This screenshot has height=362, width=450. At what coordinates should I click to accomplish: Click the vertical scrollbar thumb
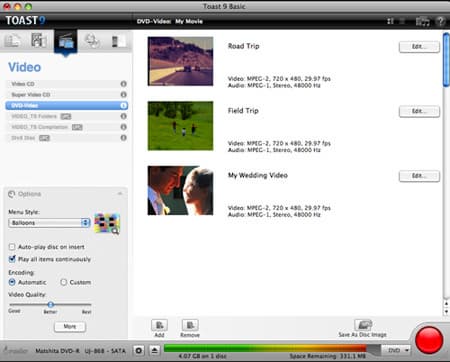pyautogui.click(x=446, y=60)
